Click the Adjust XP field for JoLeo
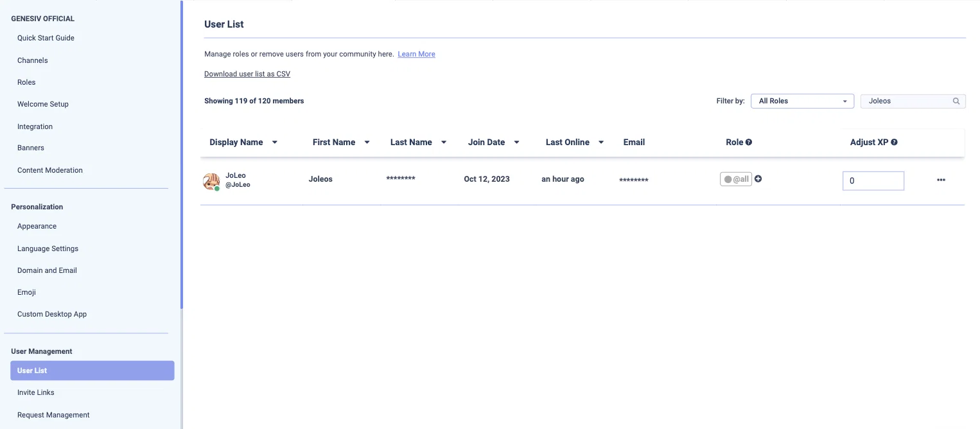The width and height of the screenshot is (980, 429). [873, 180]
